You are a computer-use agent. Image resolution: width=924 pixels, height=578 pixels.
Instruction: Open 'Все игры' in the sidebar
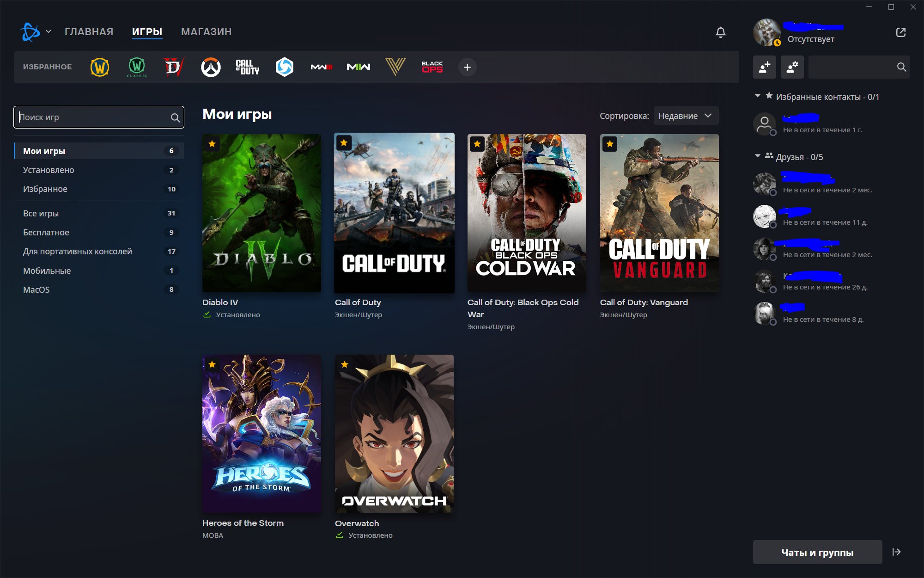click(x=99, y=213)
